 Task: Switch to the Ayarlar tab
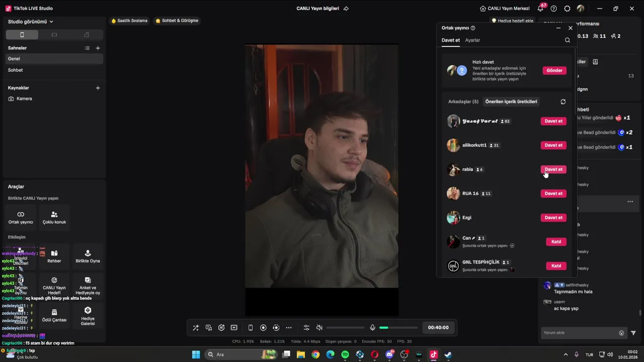click(472, 40)
